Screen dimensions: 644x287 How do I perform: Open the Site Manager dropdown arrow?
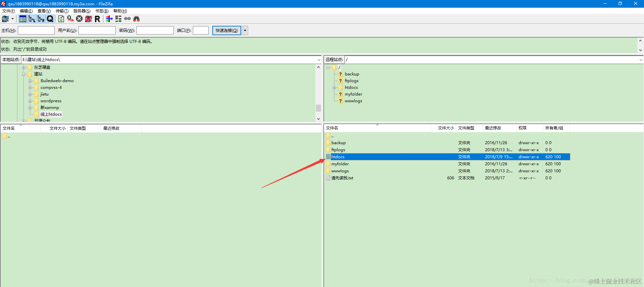click(13, 19)
